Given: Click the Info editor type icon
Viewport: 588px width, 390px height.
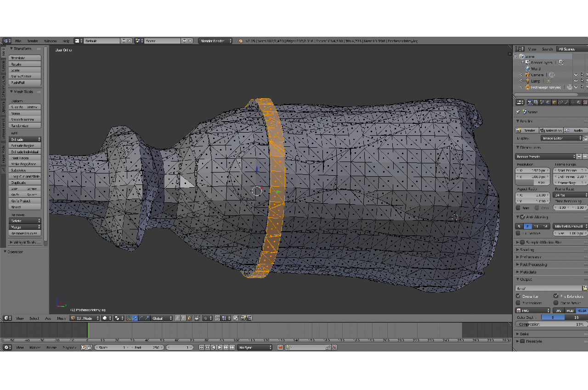Looking at the screenshot, I should click(x=7, y=41).
